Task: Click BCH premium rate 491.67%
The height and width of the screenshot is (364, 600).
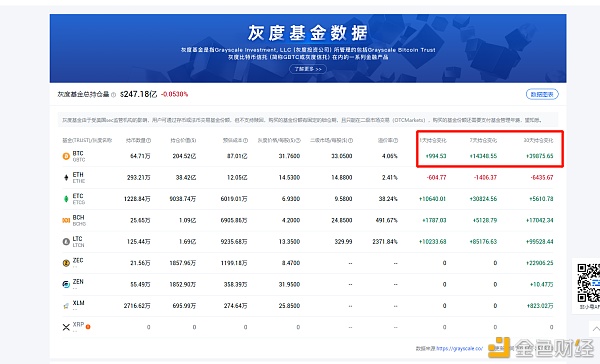Action: (386, 220)
